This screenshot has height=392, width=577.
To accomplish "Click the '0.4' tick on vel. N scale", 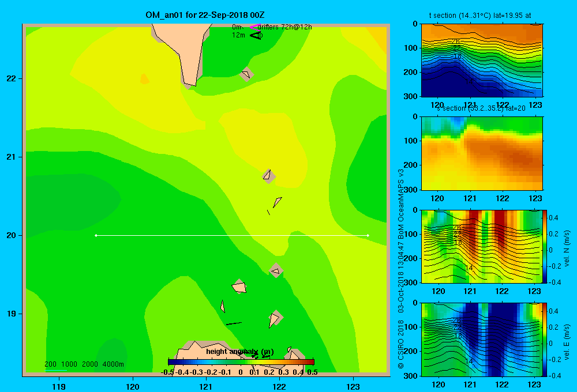I will point(553,218).
